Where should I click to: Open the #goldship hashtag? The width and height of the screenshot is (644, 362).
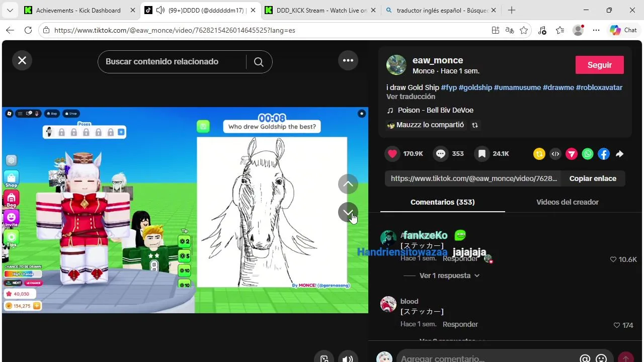click(475, 87)
